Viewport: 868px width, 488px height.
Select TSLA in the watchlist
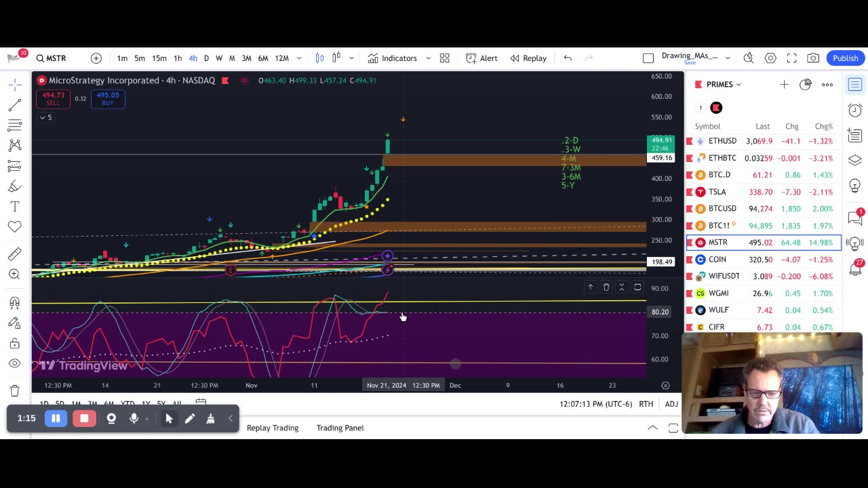[764, 192]
